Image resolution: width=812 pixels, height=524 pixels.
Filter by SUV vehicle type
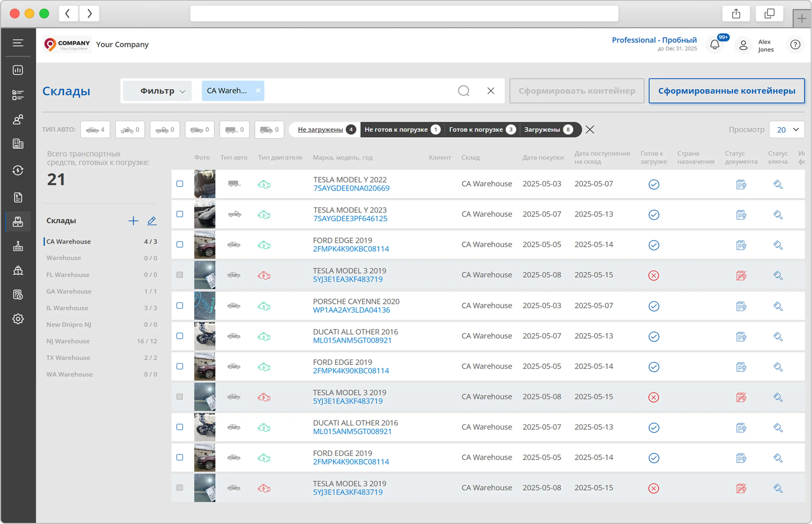coord(200,130)
